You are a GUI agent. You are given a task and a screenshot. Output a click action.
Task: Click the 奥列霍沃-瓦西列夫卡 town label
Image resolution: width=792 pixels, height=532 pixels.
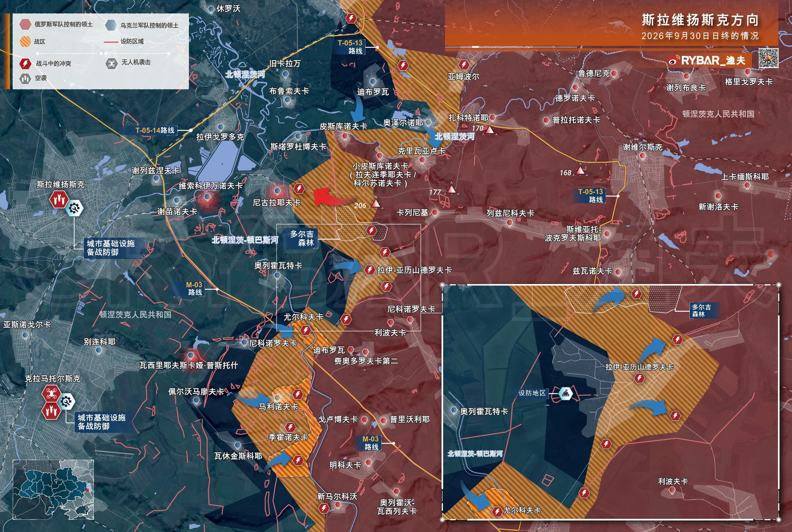[x=397, y=507]
